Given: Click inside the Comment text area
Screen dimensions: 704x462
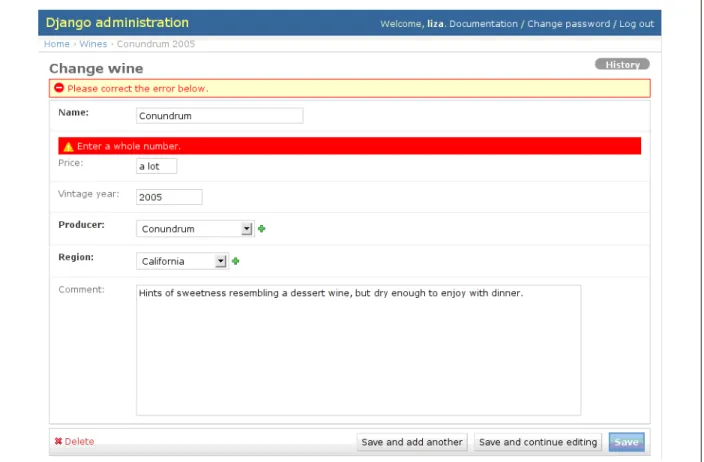Looking at the screenshot, I should pyautogui.click(x=358, y=350).
